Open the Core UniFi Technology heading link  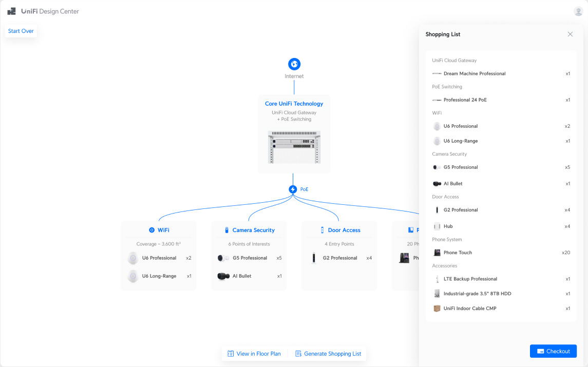coord(294,104)
